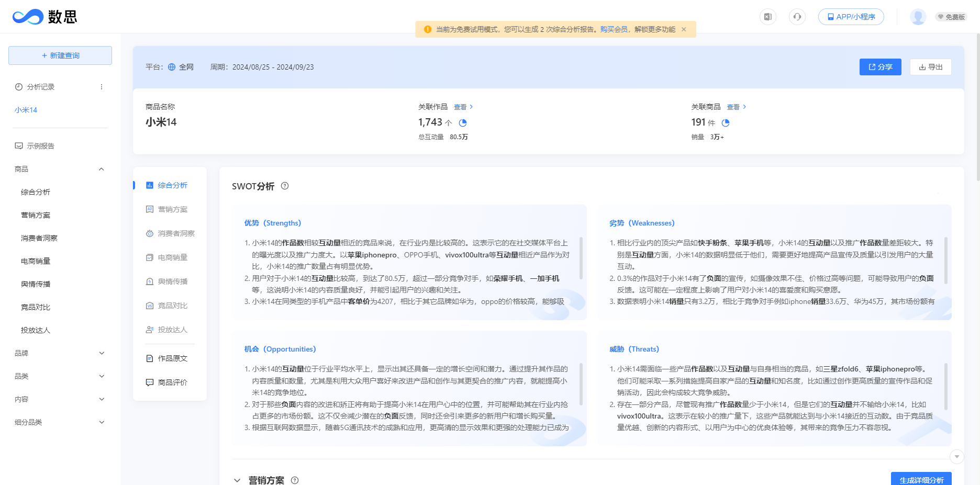
Task: Click the 优势 (Strengths) heading
Action: click(x=273, y=223)
